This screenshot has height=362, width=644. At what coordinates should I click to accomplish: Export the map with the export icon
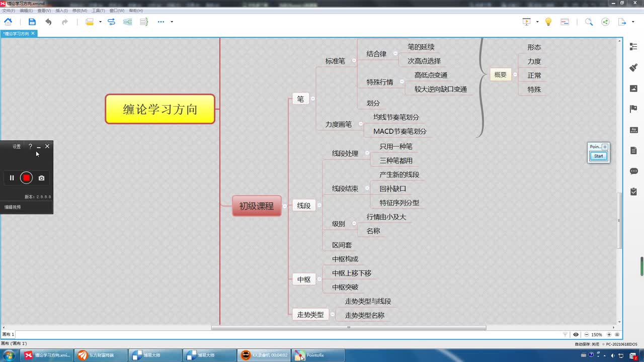click(622, 22)
